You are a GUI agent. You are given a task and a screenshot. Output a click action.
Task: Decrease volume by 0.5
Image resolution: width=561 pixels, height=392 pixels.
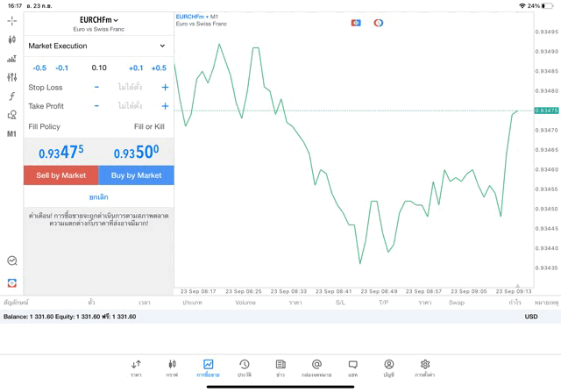click(39, 68)
